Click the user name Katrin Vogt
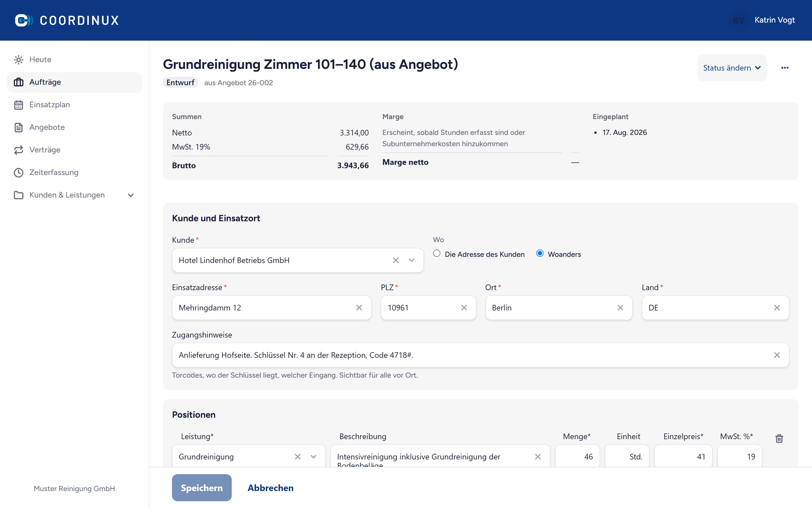Image resolution: width=812 pixels, height=508 pixels. pyautogui.click(x=775, y=20)
